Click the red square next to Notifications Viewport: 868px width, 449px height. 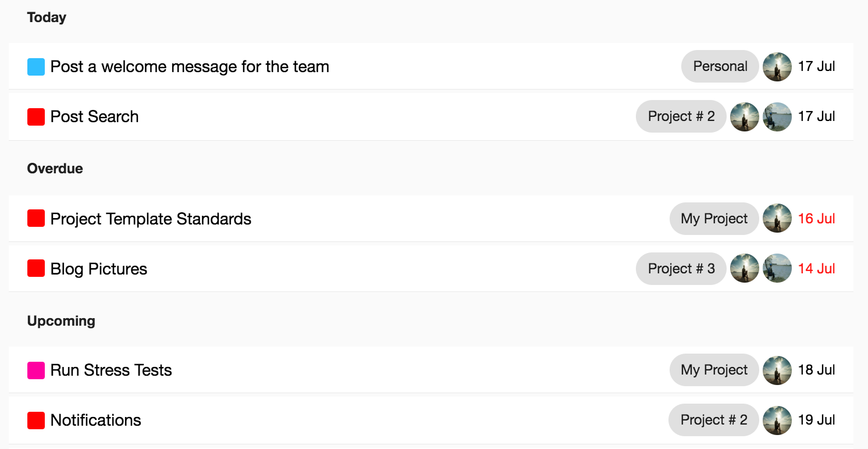[x=36, y=421]
